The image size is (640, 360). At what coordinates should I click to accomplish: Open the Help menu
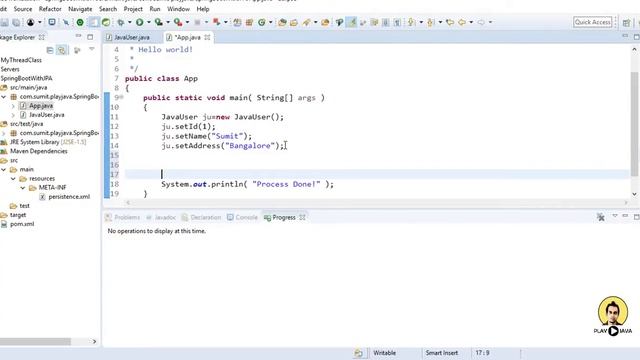(x=203, y=9)
